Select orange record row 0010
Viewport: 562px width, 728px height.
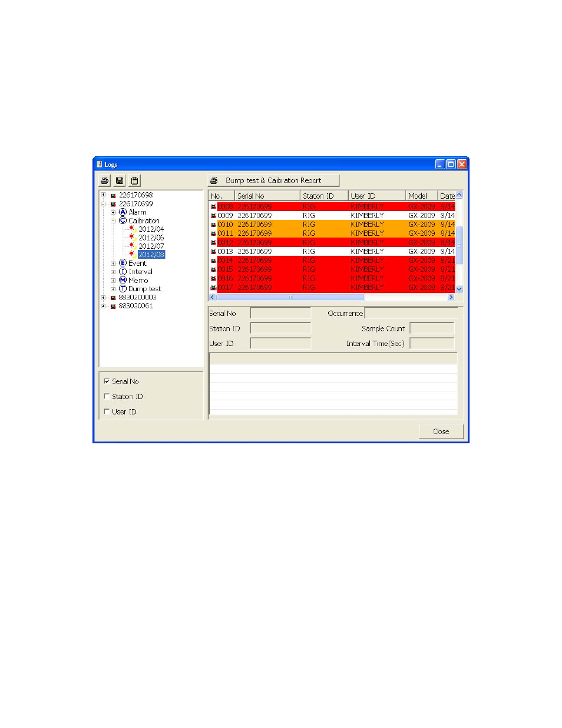[332, 225]
